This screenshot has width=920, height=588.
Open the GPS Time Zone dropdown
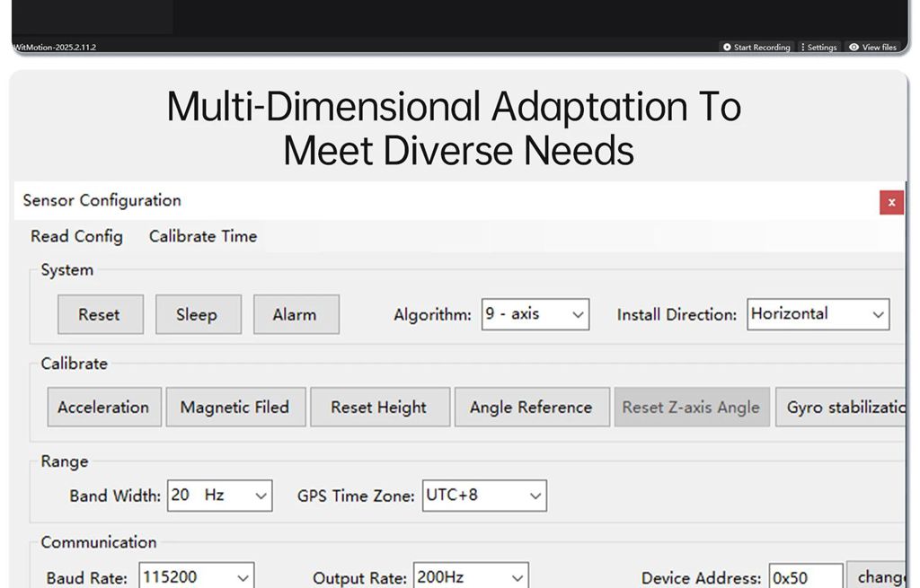483,496
